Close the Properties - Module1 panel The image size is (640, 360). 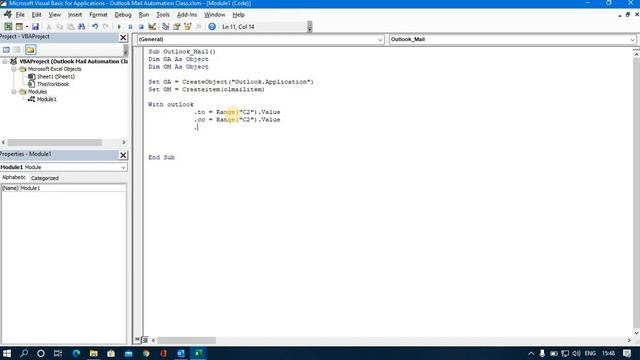tap(123, 155)
